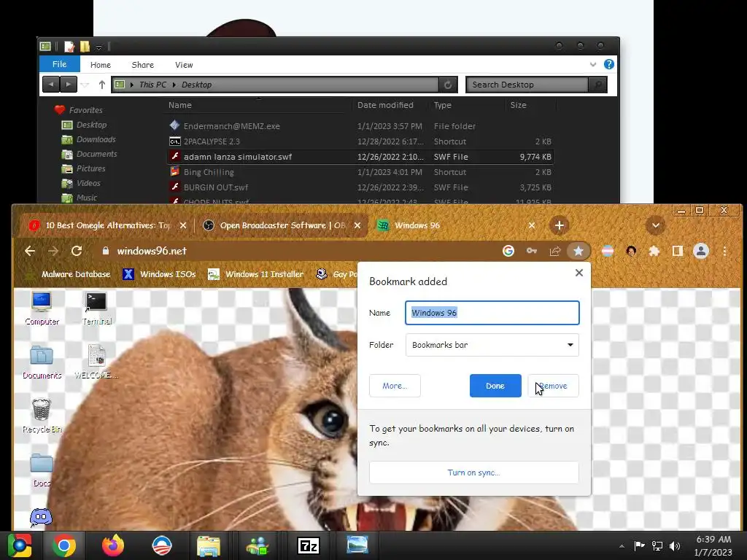Image resolution: width=747 pixels, height=560 pixels.
Task: Open the WELCOME file icon
Action: click(x=97, y=362)
